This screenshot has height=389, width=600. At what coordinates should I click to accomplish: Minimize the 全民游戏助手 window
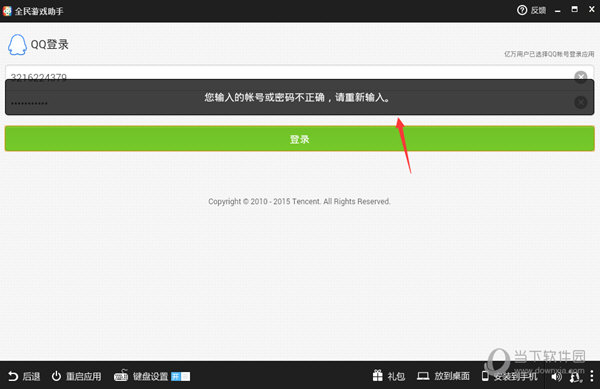pos(558,11)
